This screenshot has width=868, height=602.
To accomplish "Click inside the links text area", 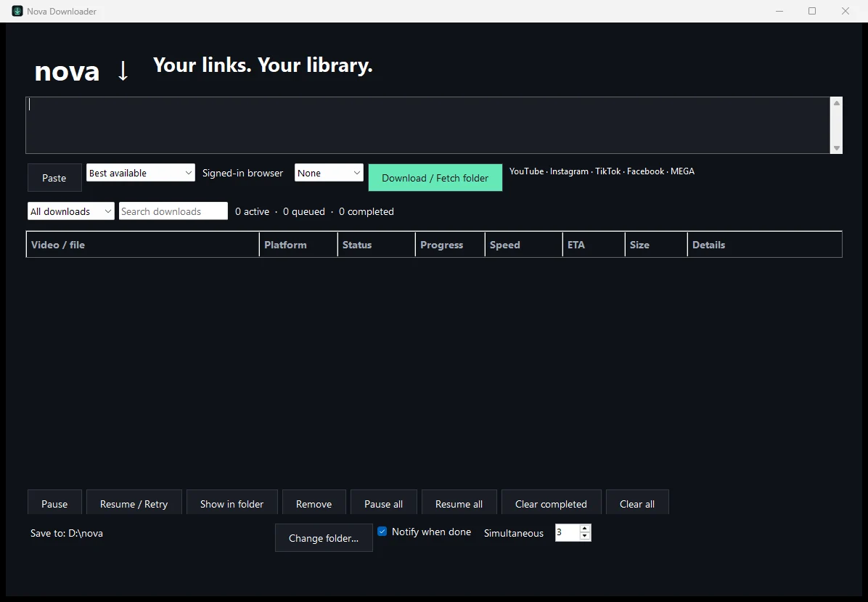I will pos(428,125).
